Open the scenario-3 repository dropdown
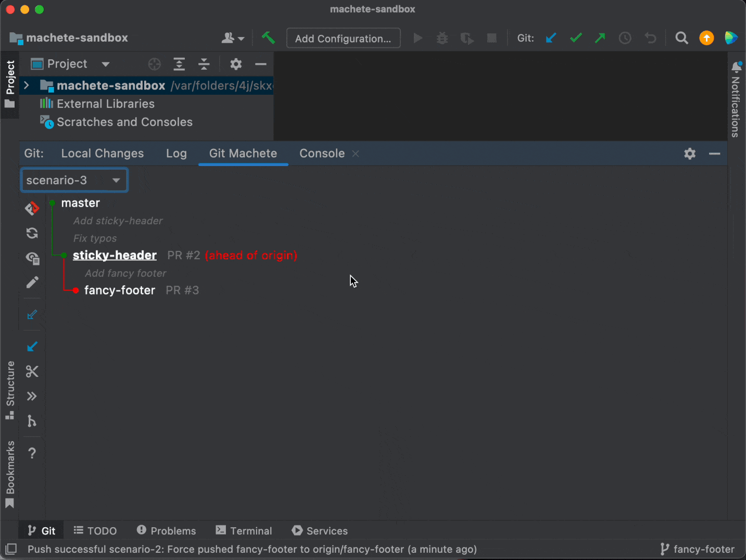 74,180
